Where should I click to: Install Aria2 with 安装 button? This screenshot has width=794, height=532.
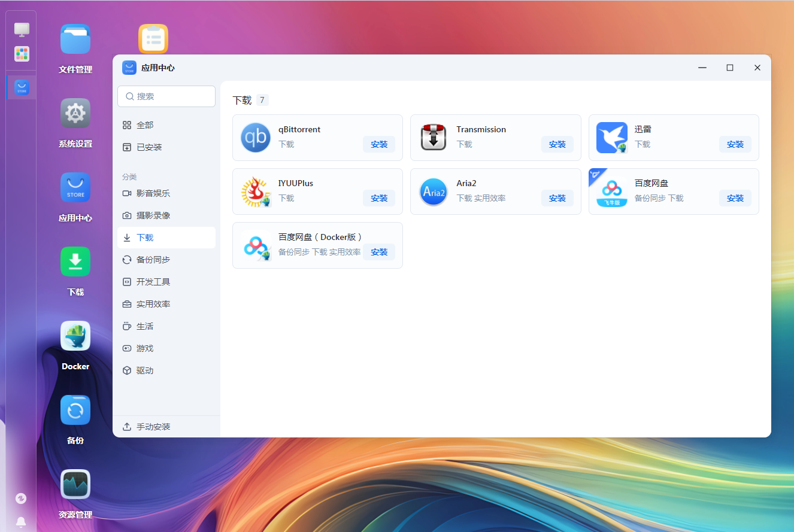[557, 198]
